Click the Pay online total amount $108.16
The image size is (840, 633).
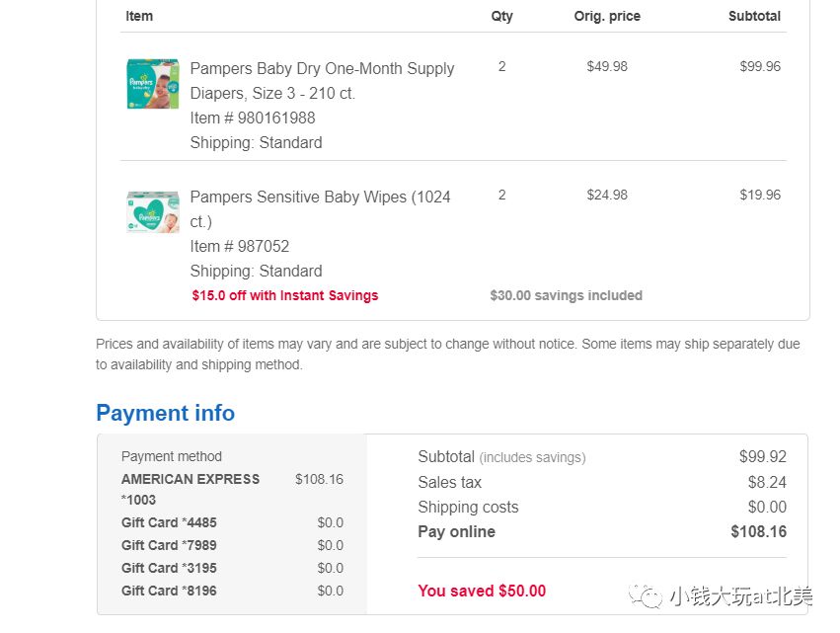coord(758,531)
